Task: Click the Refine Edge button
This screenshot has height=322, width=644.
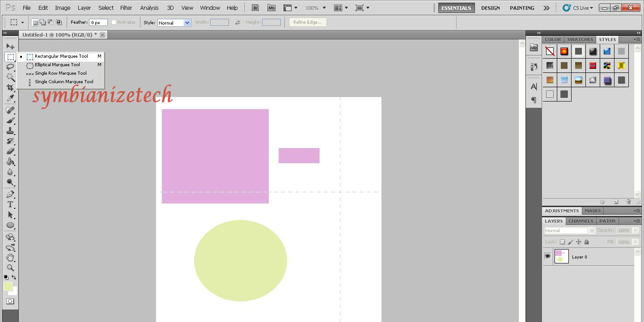Action: coord(307,21)
